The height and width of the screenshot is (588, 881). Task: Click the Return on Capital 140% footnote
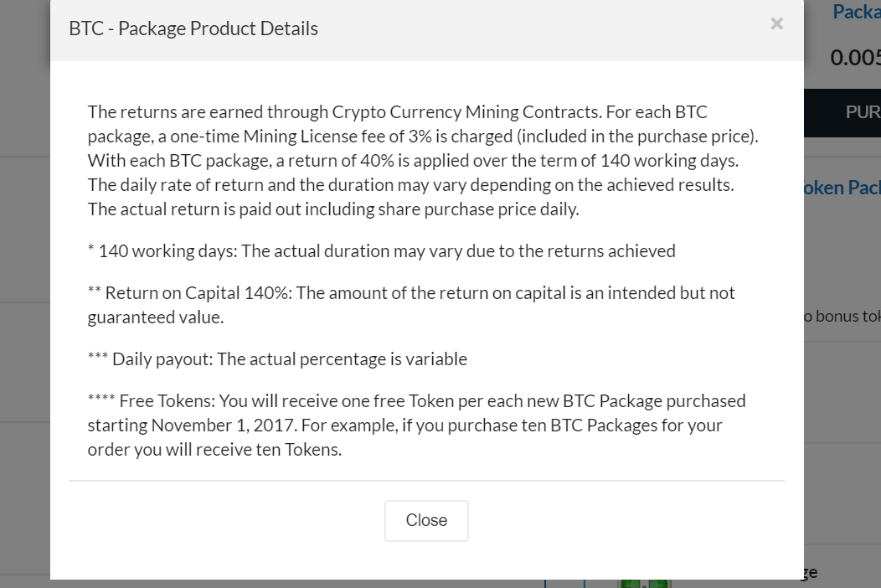410,304
